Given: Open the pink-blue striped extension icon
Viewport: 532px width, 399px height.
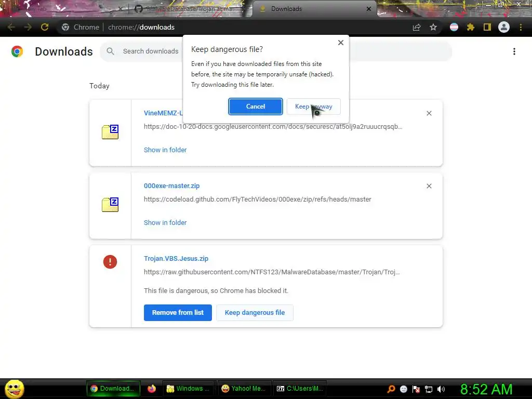Looking at the screenshot, I should click(454, 27).
